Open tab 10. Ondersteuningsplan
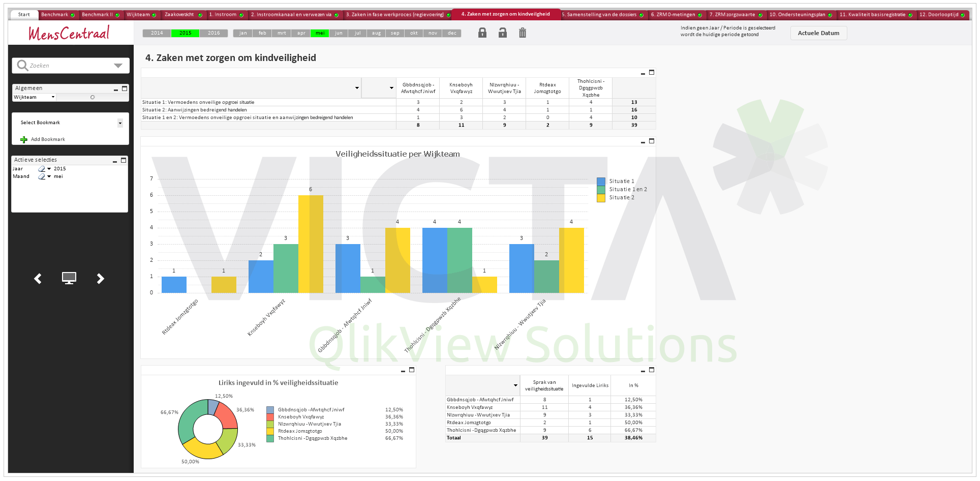Viewport: 980px width, 481px height. [801, 15]
